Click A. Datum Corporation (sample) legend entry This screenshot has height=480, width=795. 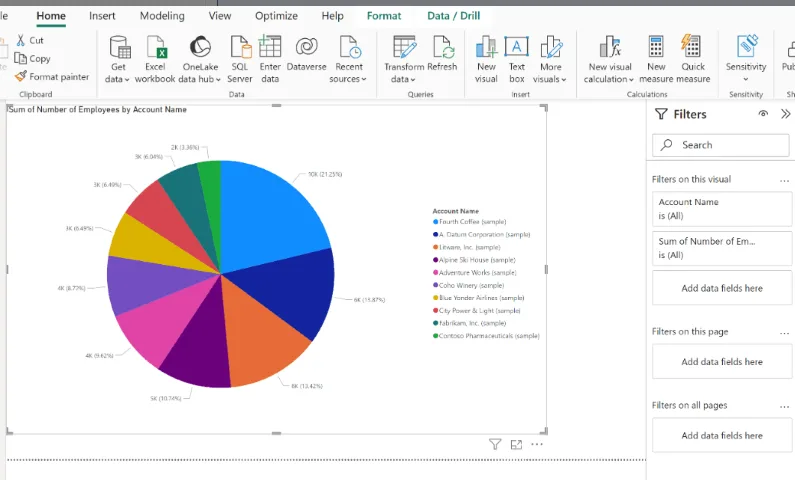click(481, 234)
